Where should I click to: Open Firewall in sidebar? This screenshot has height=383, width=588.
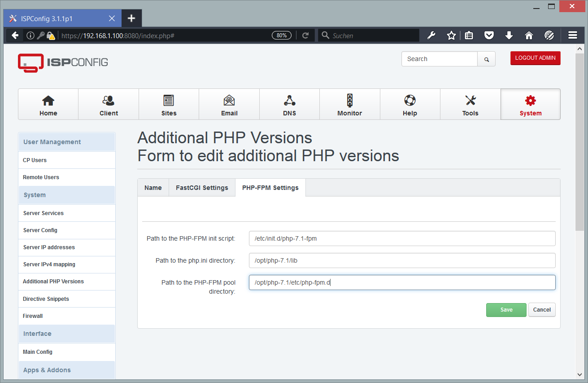(x=67, y=316)
